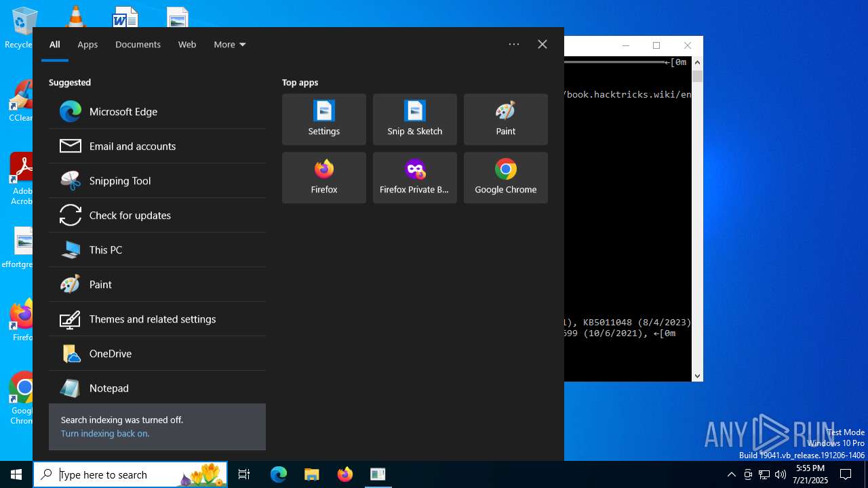Open the taskbar clock and date
The width and height of the screenshot is (868, 488).
[811, 474]
